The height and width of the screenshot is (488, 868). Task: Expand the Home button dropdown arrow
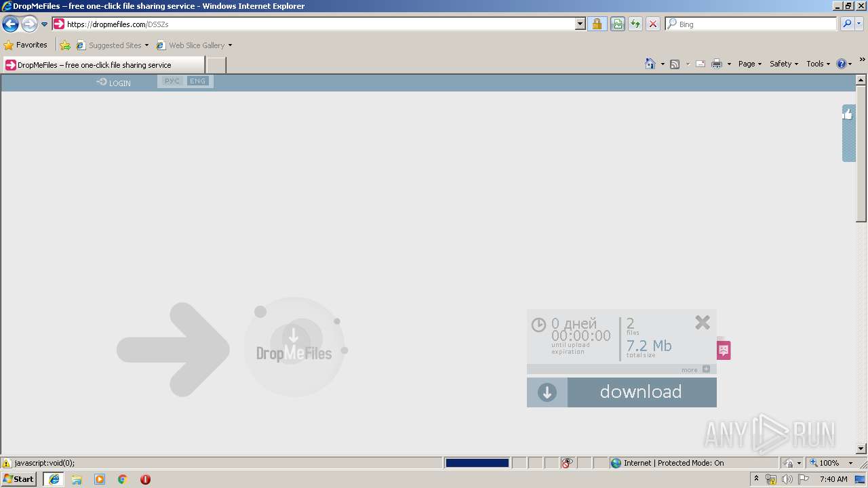tap(663, 64)
